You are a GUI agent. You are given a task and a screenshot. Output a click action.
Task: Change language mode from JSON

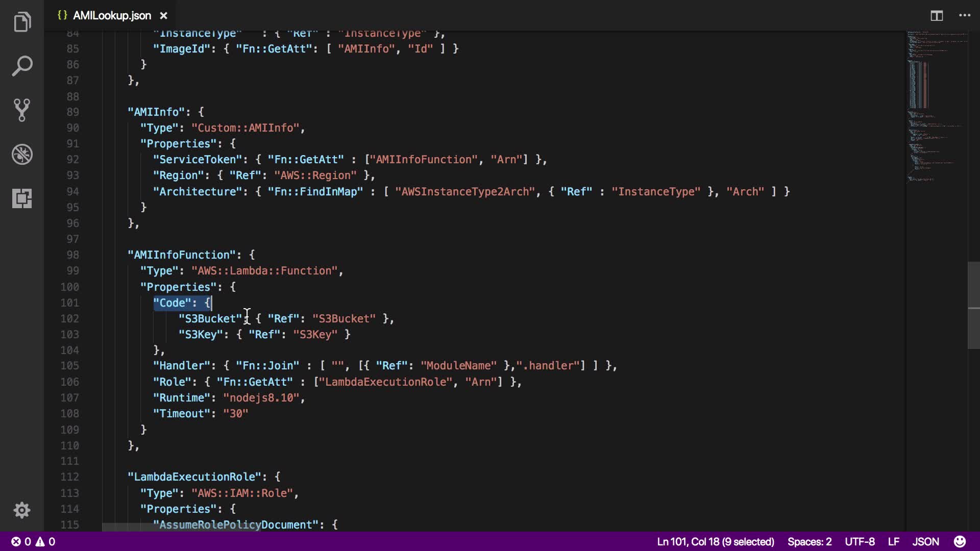coord(925,541)
